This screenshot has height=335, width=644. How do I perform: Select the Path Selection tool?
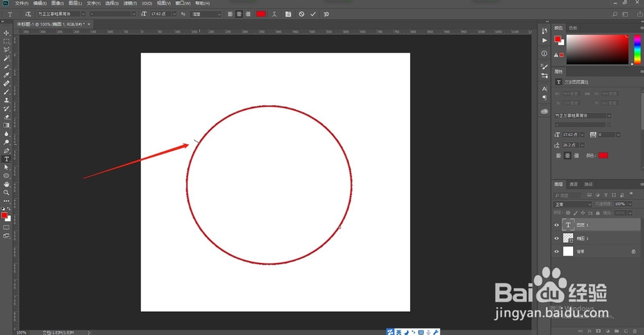point(6,167)
